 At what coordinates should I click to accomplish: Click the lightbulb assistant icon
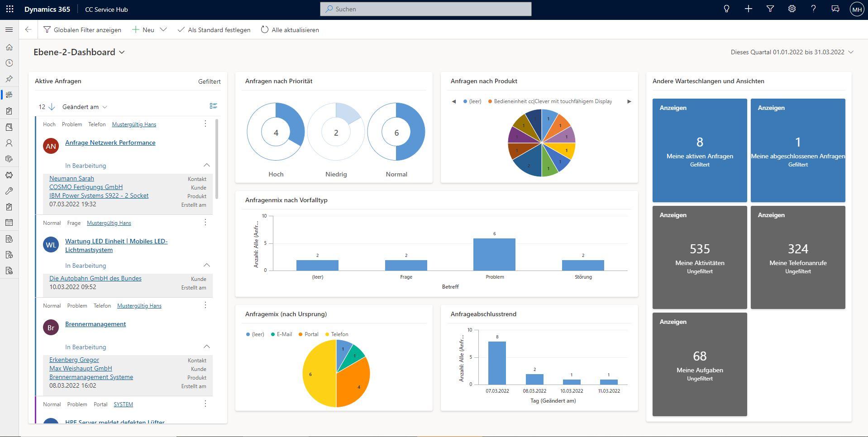(726, 9)
